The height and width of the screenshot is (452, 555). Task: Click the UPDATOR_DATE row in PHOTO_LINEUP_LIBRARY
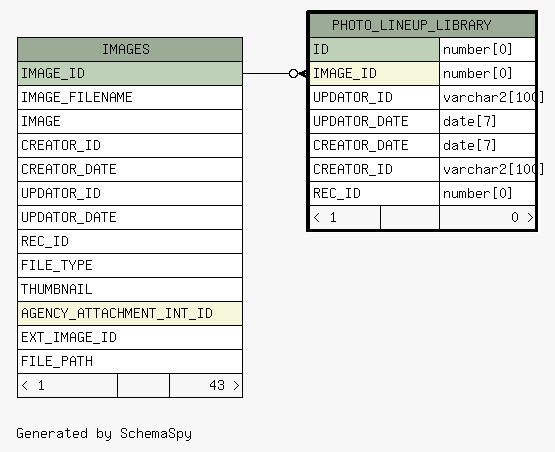pyautogui.click(x=422, y=121)
